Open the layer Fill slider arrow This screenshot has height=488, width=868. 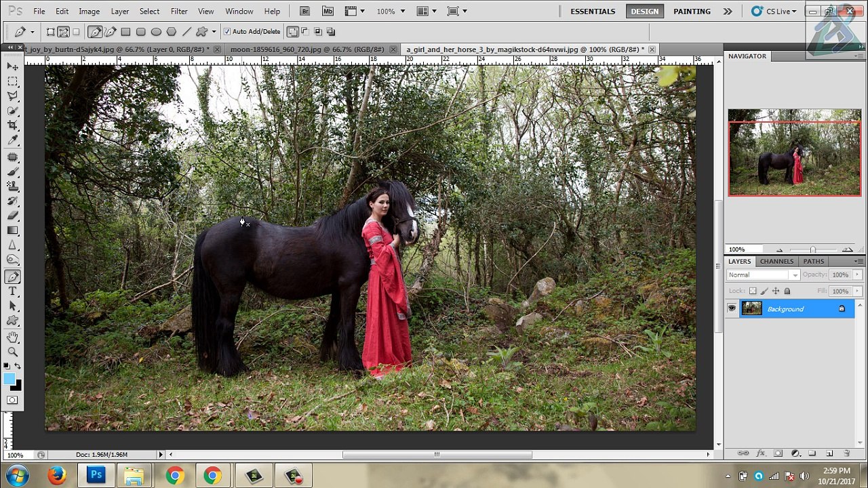pyautogui.click(x=857, y=291)
